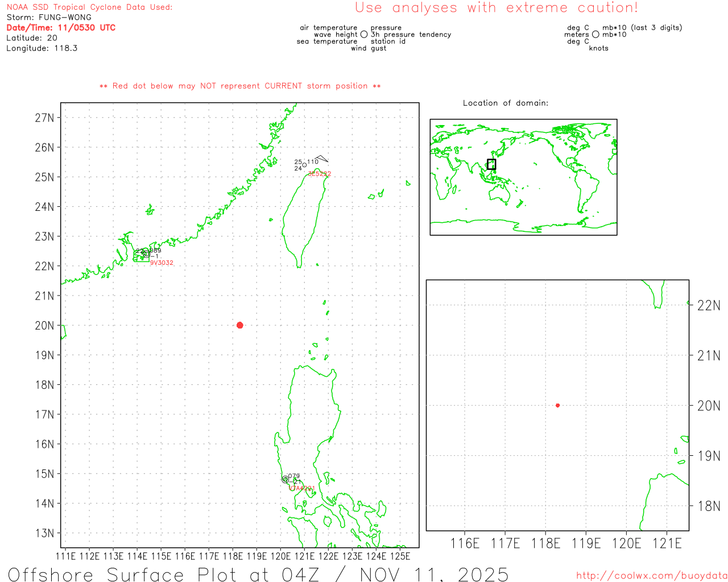Click the red station ID 9V3032
Image resolution: width=728 pixels, height=582 pixels.
pyautogui.click(x=162, y=263)
